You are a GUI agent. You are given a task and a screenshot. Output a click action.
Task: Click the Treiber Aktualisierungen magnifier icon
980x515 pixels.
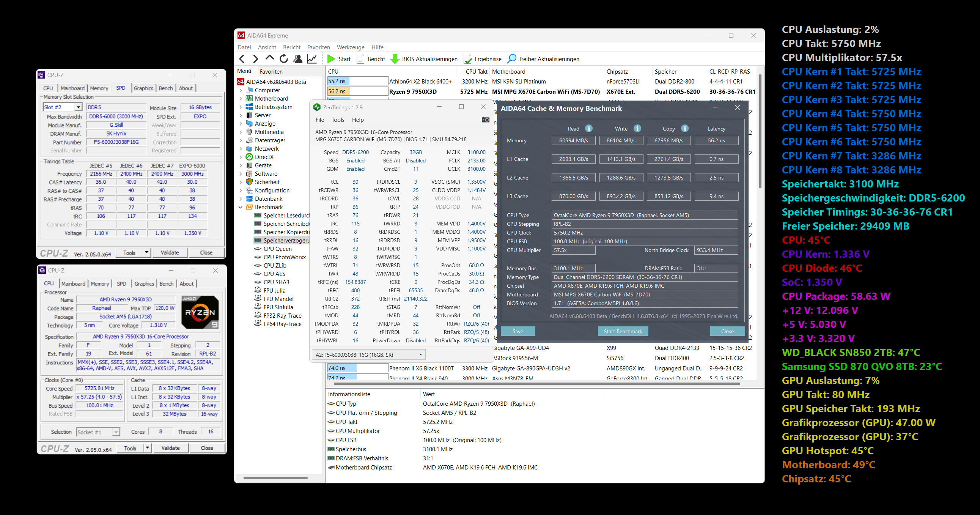[x=512, y=58]
